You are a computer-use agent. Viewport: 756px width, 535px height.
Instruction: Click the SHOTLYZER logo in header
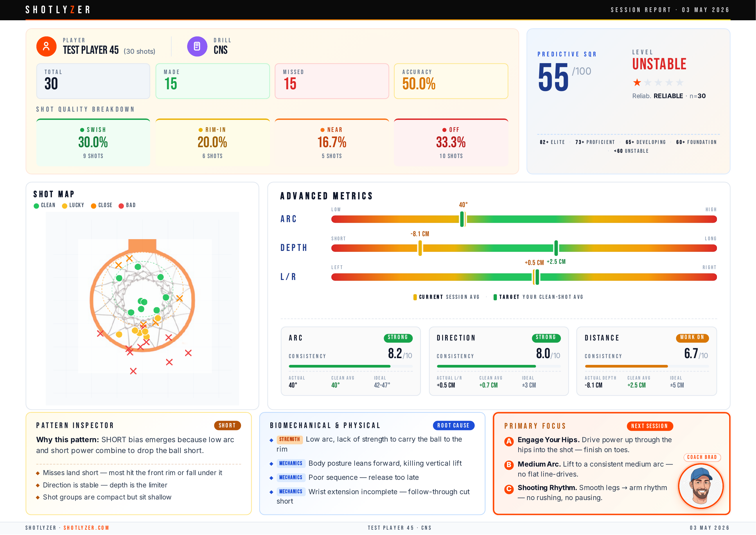[x=58, y=10]
